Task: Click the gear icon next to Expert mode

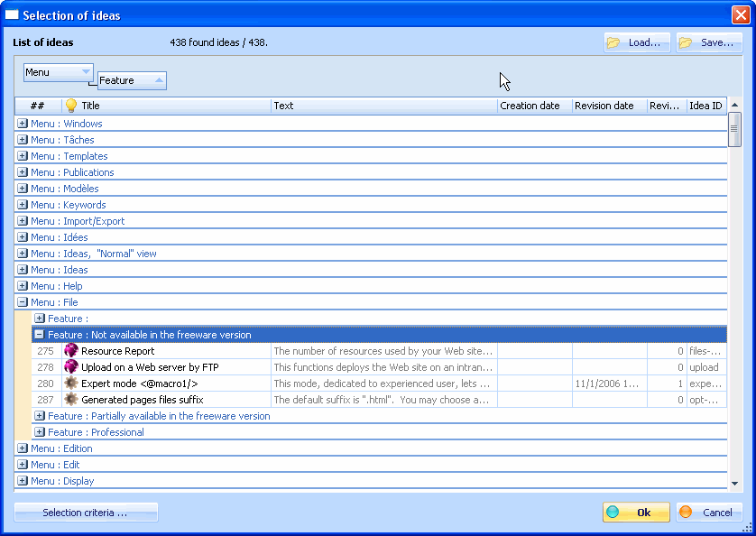Action: pyautogui.click(x=71, y=384)
